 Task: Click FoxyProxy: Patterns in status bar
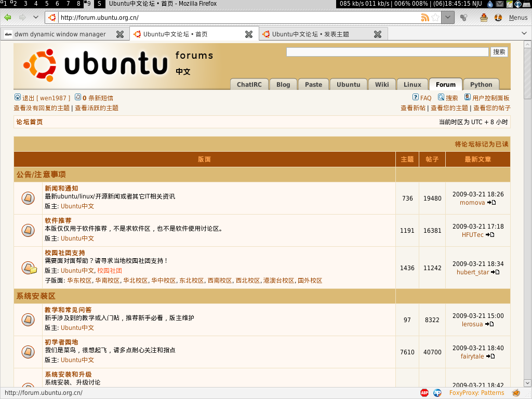(477, 393)
